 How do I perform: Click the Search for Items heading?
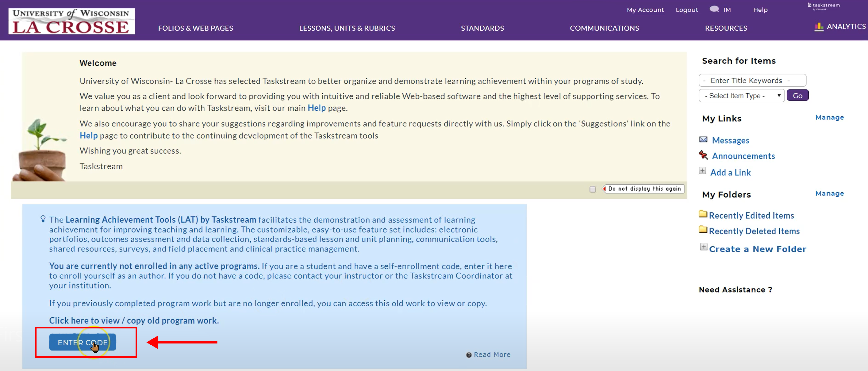(739, 61)
